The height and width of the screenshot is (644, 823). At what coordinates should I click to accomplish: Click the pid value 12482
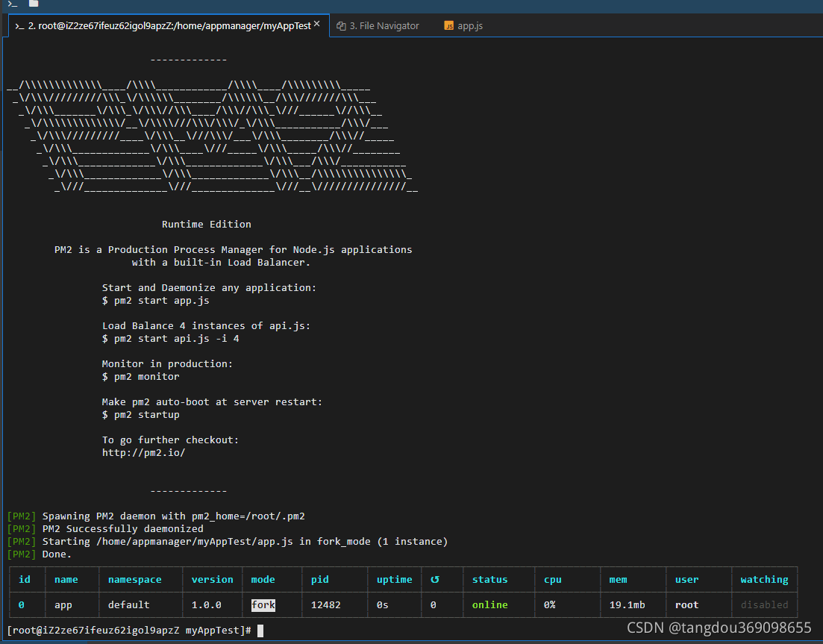pos(325,605)
